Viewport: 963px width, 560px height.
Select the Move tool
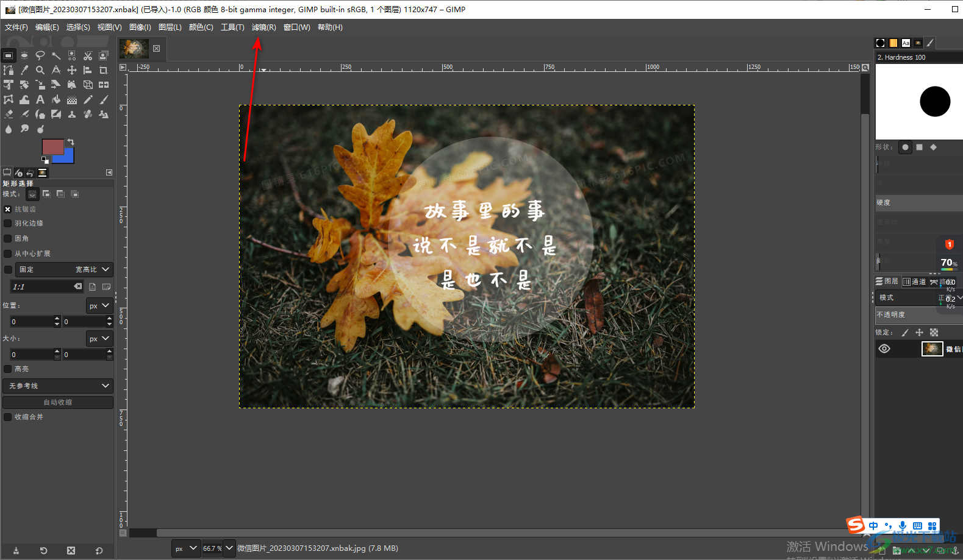(72, 70)
